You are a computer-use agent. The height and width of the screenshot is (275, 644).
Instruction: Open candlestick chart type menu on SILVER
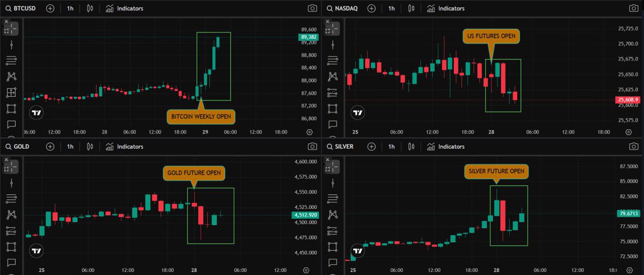(411, 146)
